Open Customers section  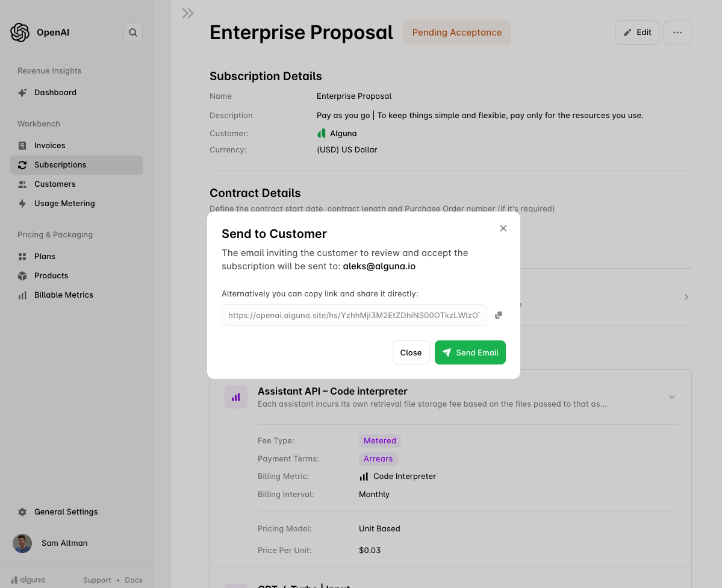click(76, 184)
